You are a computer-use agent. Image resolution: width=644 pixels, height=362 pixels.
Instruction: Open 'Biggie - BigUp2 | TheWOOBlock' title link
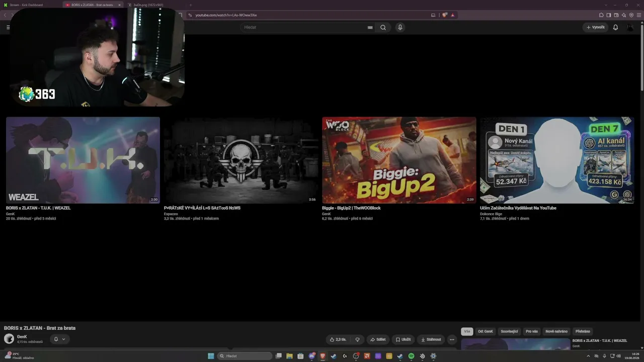(x=351, y=208)
